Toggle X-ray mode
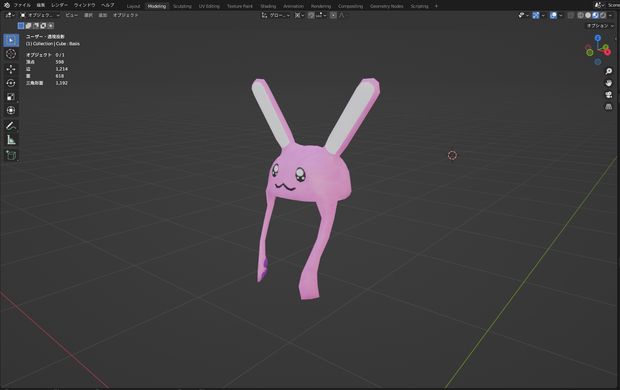The width and height of the screenshot is (620, 390). [x=571, y=15]
